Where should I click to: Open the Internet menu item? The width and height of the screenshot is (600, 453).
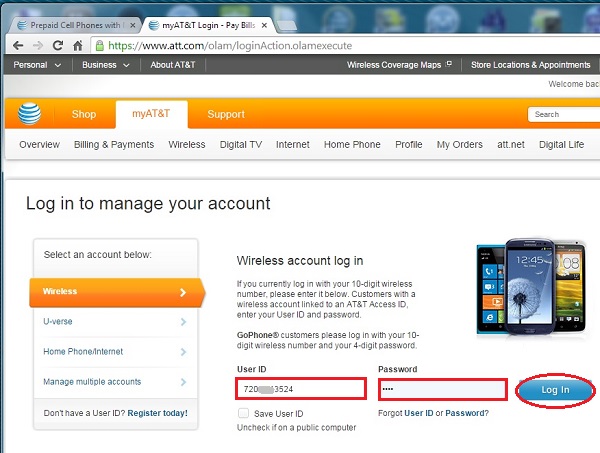pos(293,144)
